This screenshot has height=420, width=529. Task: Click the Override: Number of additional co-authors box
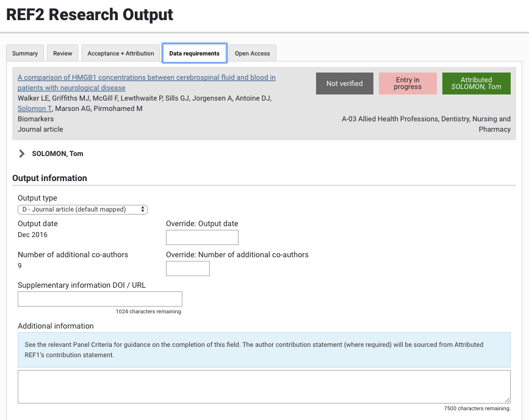tap(187, 268)
